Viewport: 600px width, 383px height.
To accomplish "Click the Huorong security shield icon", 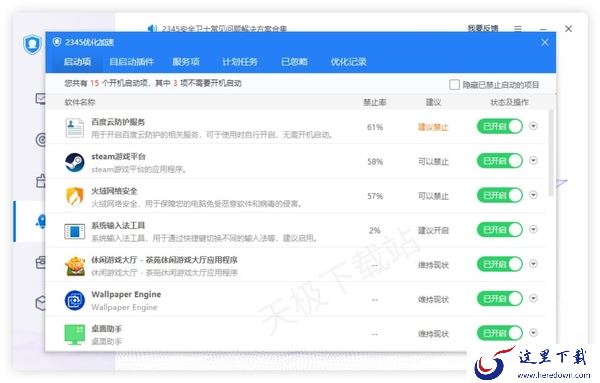I will [x=75, y=197].
